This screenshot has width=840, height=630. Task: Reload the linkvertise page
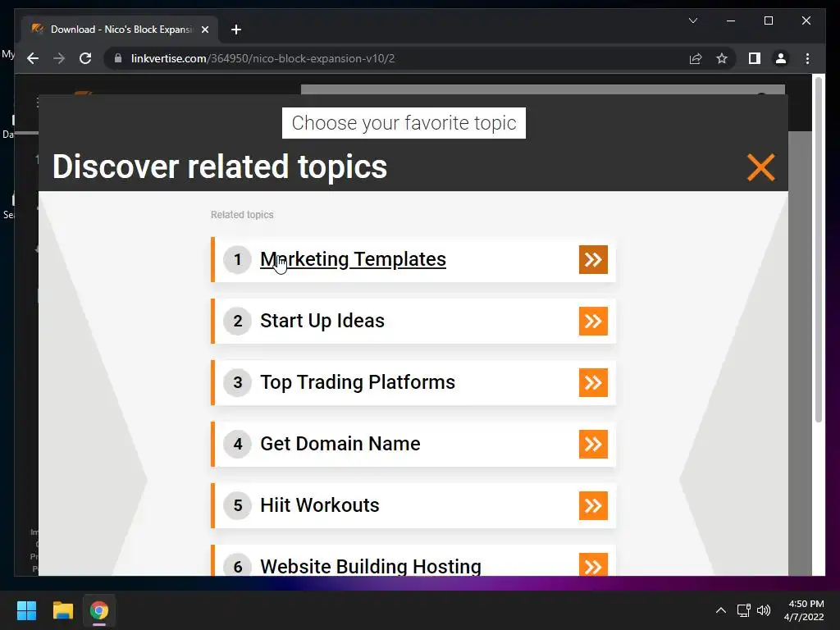[85, 58]
